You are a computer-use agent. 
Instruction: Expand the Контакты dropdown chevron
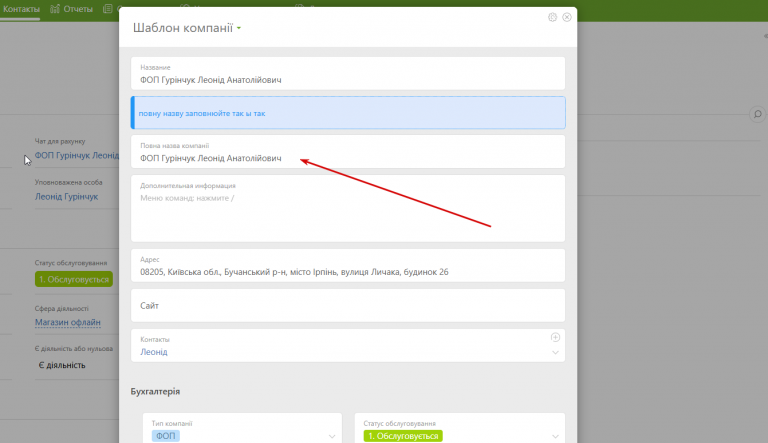coord(555,352)
